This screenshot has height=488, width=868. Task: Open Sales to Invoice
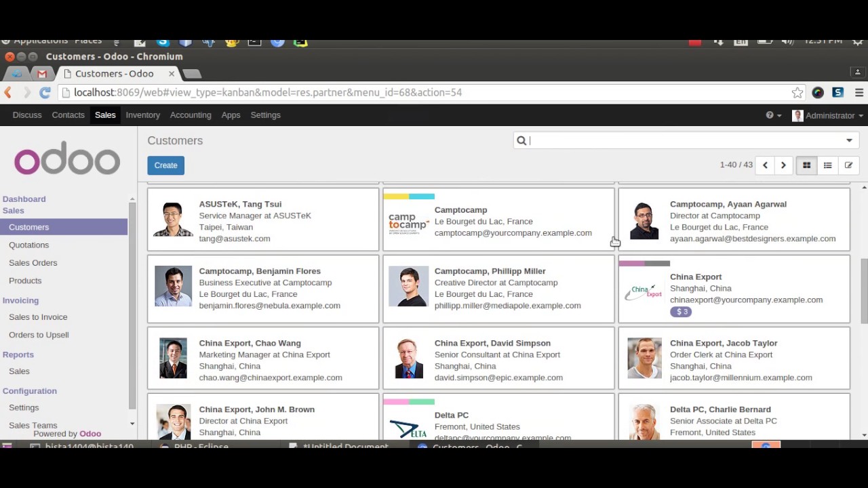(x=38, y=317)
